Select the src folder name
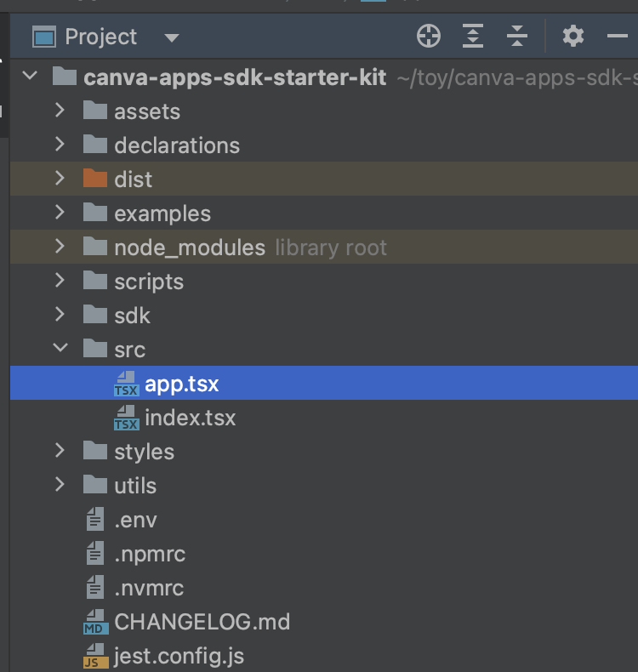The width and height of the screenshot is (638, 672). 130,350
